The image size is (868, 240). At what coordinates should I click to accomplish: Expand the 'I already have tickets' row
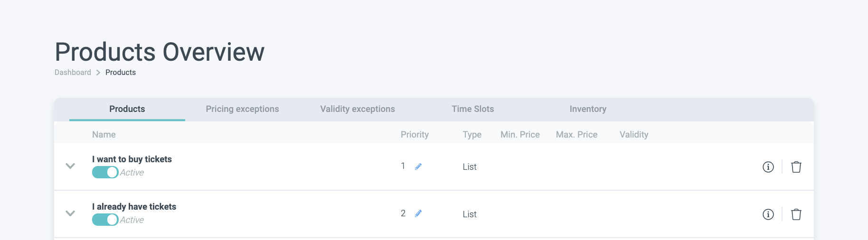tap(70, 213)
